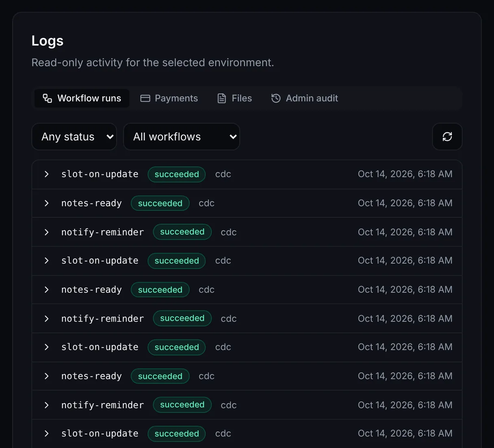Click succeeded badge on first notify-reminder row
494x448 pixels.
coord(182,232)
